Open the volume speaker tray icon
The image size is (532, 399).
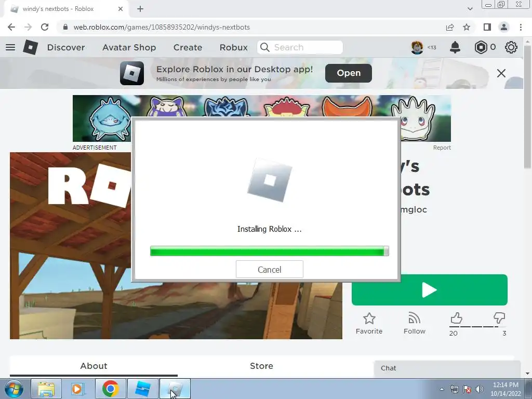click(x=480, y=389)
